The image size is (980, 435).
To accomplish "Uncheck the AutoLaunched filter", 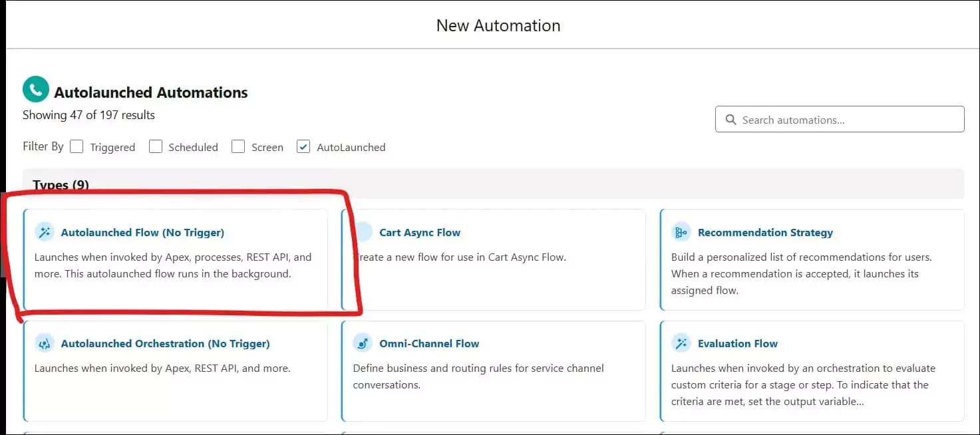I will coord(303,146).
